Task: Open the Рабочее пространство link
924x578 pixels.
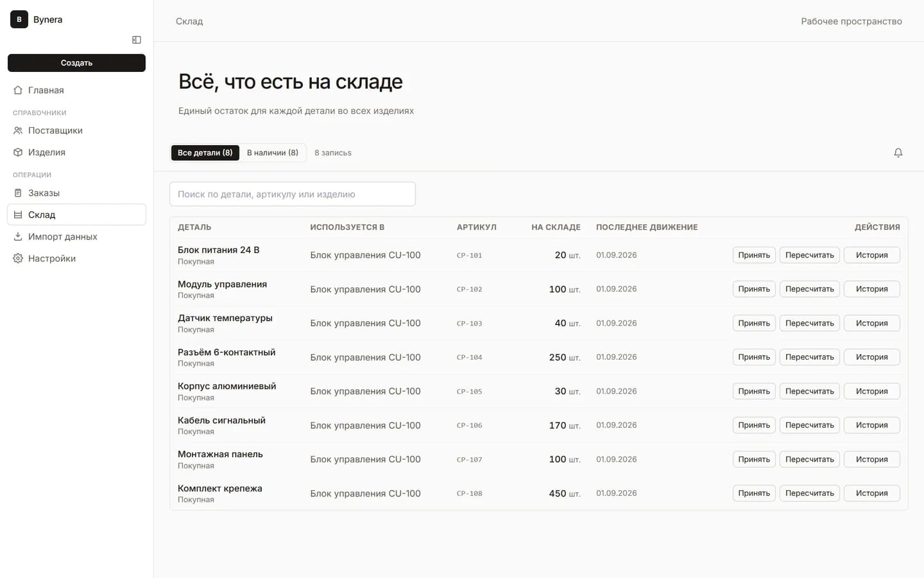Action: tap(851, 21)
